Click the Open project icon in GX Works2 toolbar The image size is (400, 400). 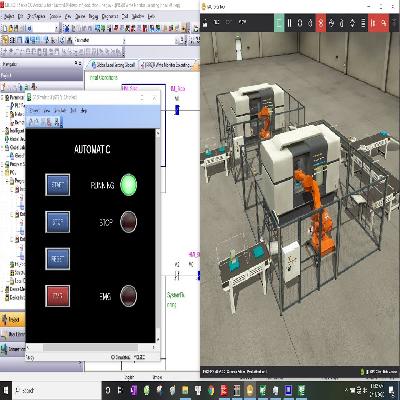click(x=11, y=29)
